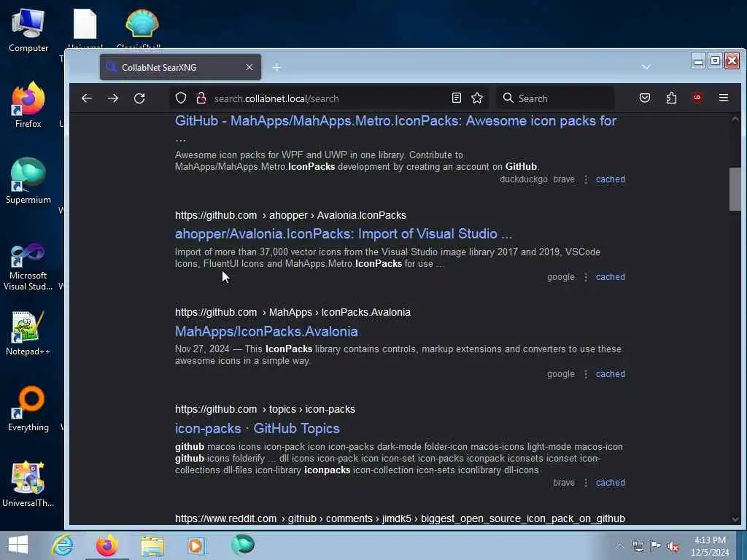Viewport: 747px width, 560px height.
Task: Focus the address bar URL
Action: [329, 98]
